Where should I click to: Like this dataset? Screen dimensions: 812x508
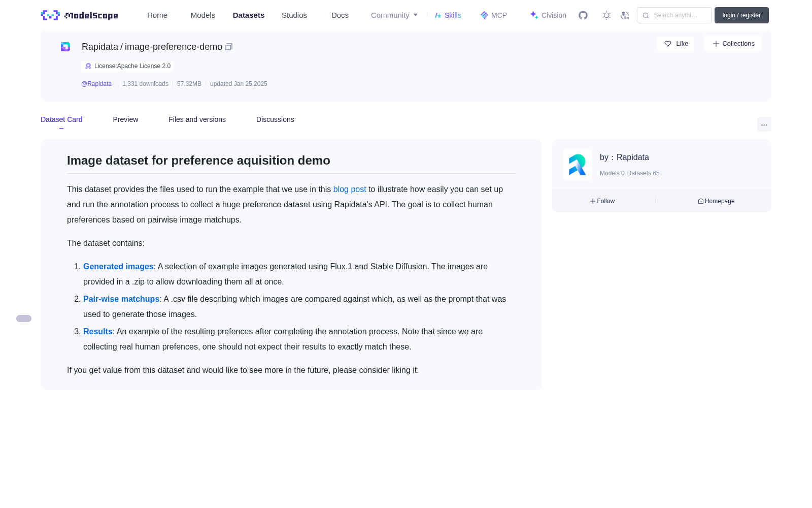[675, 44]
